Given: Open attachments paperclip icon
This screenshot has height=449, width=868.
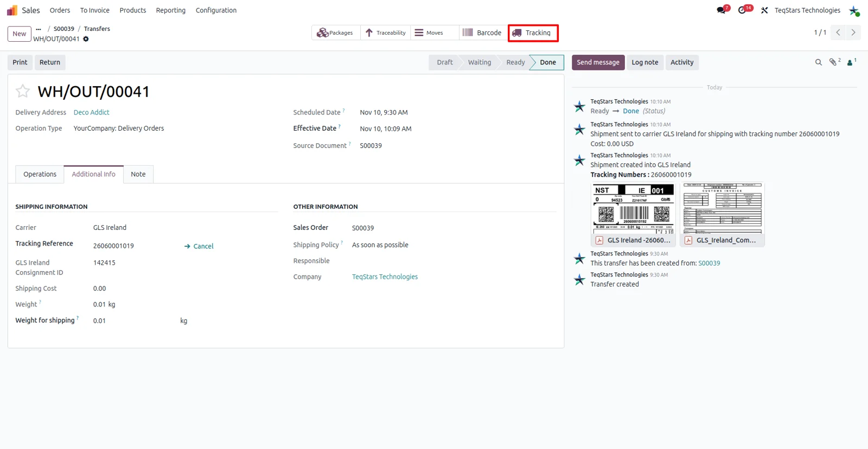Looking at the screenshot, I should (834, 62).
